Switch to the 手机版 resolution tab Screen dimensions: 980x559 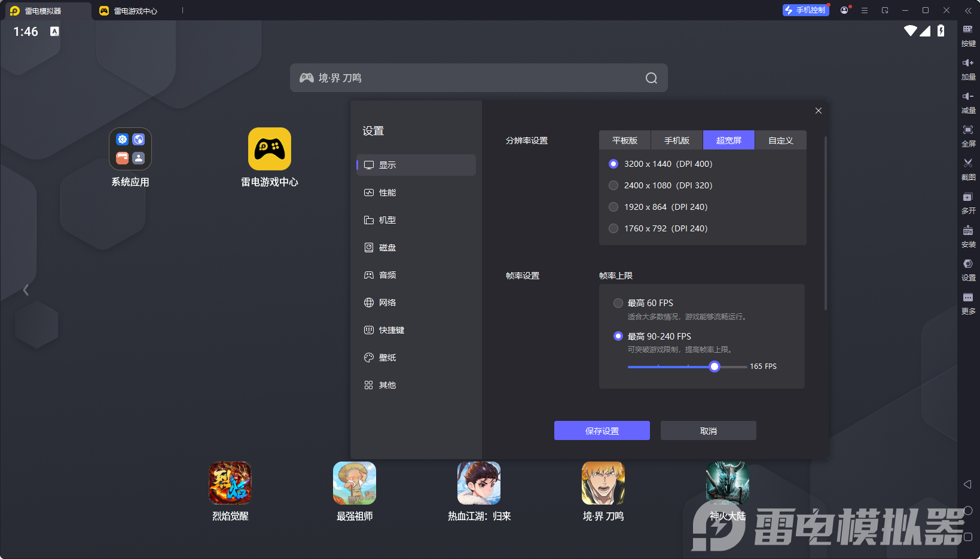click(x=677, y=140)
